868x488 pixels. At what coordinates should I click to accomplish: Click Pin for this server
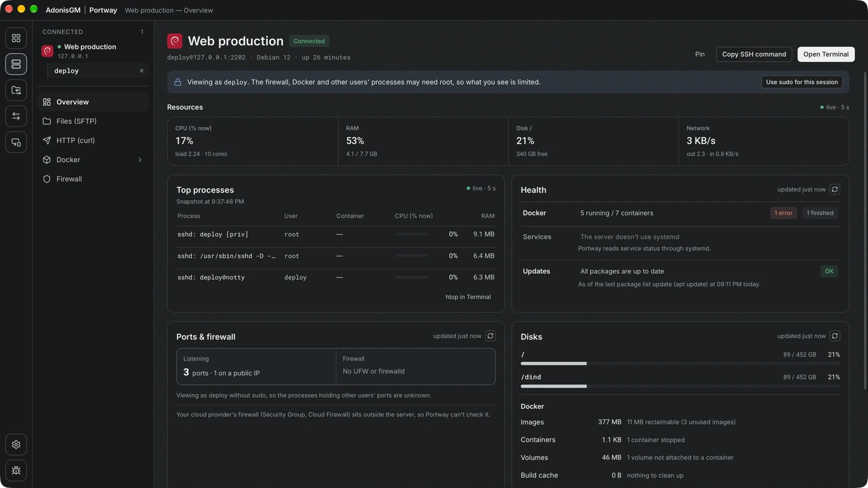(700, 54)
